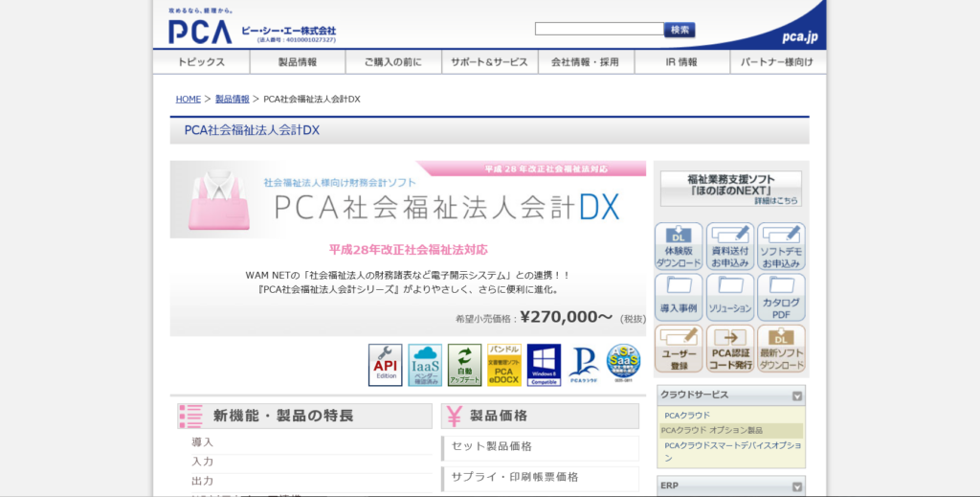The height and width of the screenshot is (497, 980).
Task: Click the 自動アップデート green badge
Action: pyautogui.click(x=464, y=365)
